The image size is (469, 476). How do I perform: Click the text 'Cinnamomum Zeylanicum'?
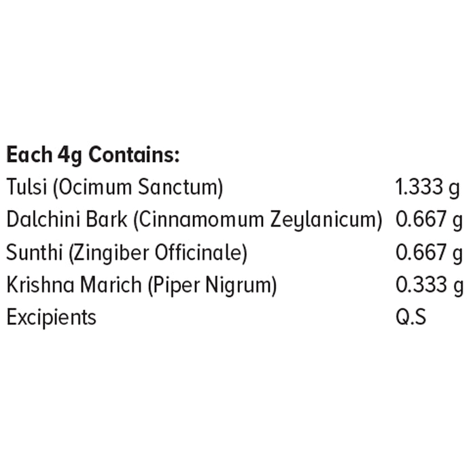pos(258,220)
